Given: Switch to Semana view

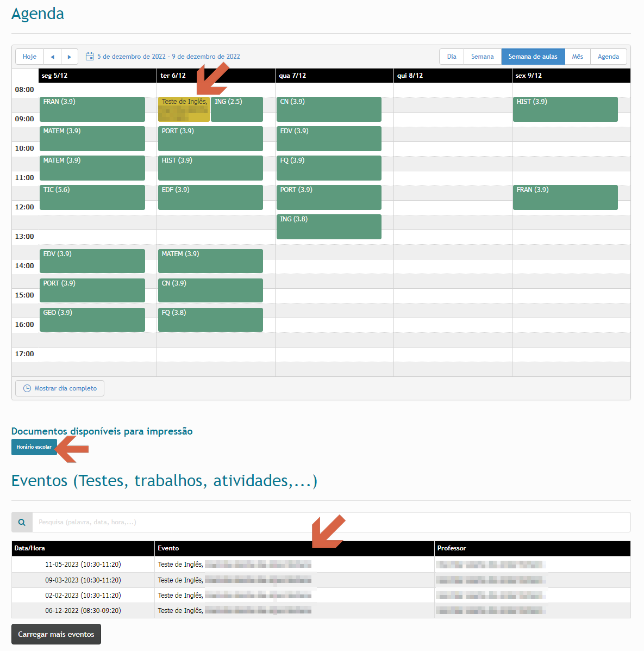Looking at the screenshot, I should (x=482, y=57).
